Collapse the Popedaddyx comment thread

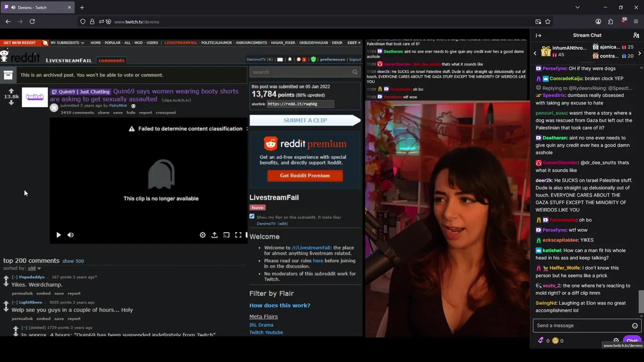15,277
